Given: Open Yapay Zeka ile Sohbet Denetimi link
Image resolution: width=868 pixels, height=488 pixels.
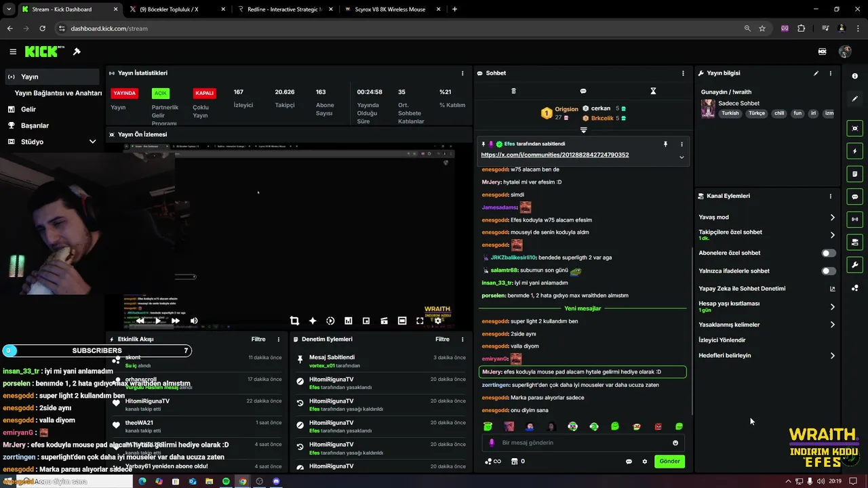Looking at the screenshot, I should [767, 289].
